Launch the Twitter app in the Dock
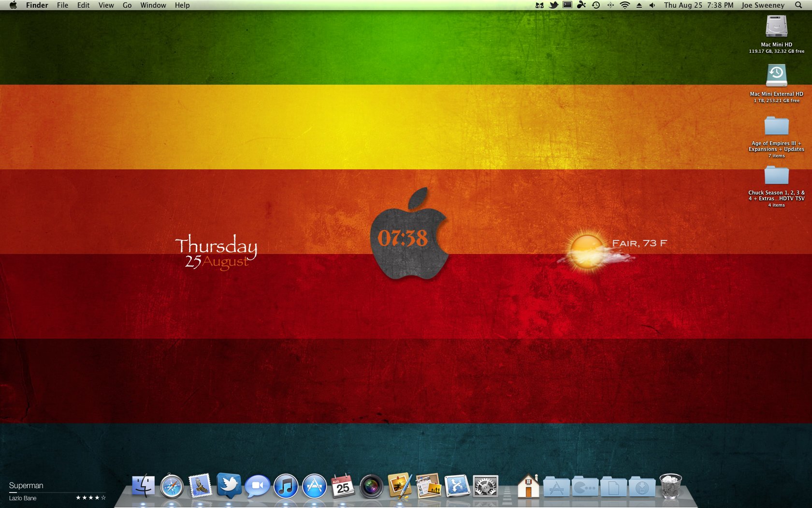Image resolution: width=812 pixels, height=508 pixels. coord(229,486)
